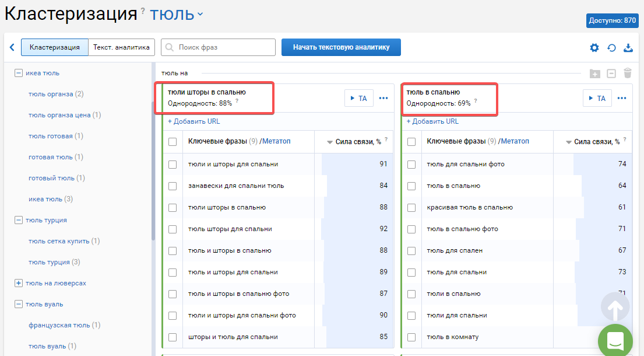Run ТА for 'тюль в спальню' cluster
The width and height of the screenshot is (644, 356).
597,98
